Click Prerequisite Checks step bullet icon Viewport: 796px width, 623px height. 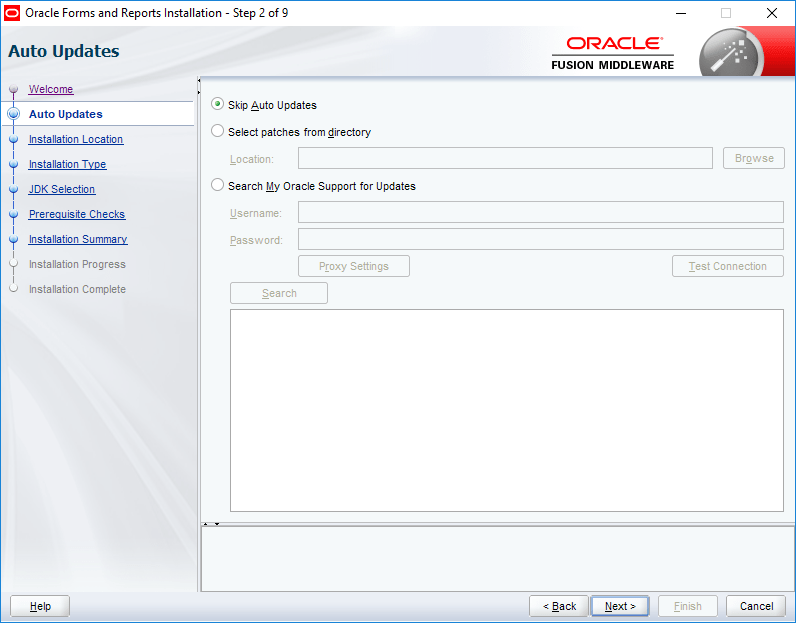pyautogui.click(x=14, y=214)
